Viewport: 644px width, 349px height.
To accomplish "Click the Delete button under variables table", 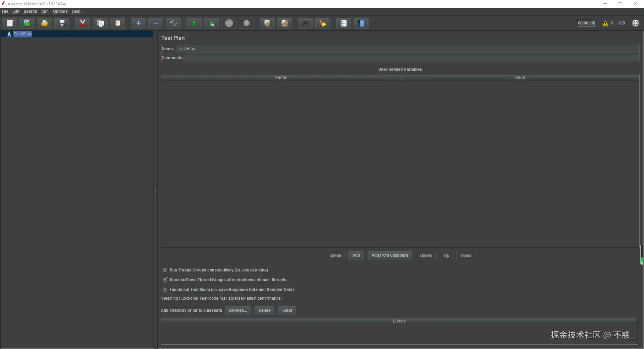I will click(426, 256).
